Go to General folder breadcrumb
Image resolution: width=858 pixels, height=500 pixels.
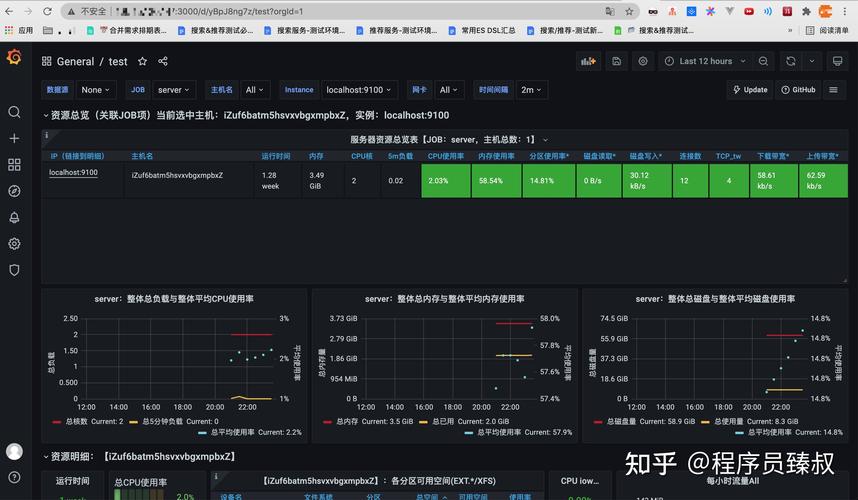click(76, 61)
